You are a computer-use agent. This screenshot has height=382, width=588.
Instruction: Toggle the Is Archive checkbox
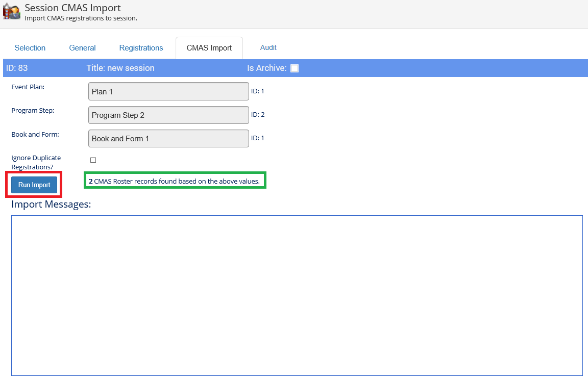(x=295, y=68)
